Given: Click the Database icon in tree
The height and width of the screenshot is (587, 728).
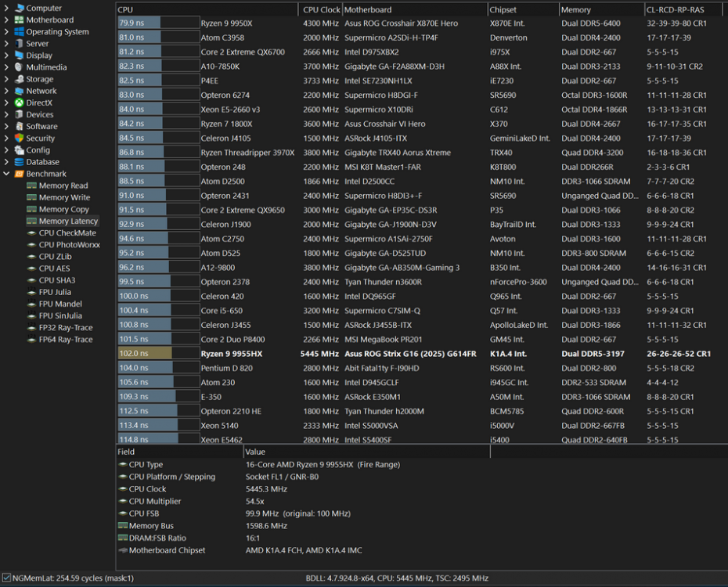Looking at the screenshot, I should (x=20, y=162).
